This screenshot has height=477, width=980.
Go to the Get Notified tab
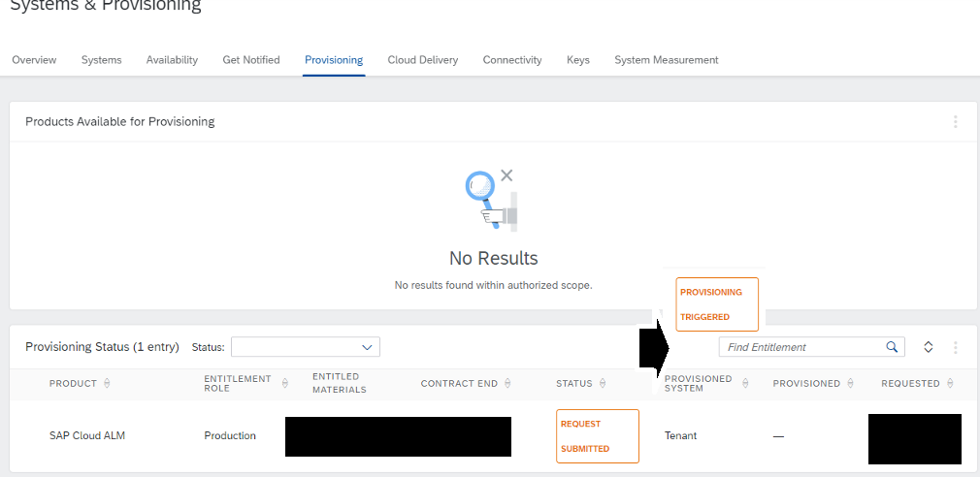[251, 60]
